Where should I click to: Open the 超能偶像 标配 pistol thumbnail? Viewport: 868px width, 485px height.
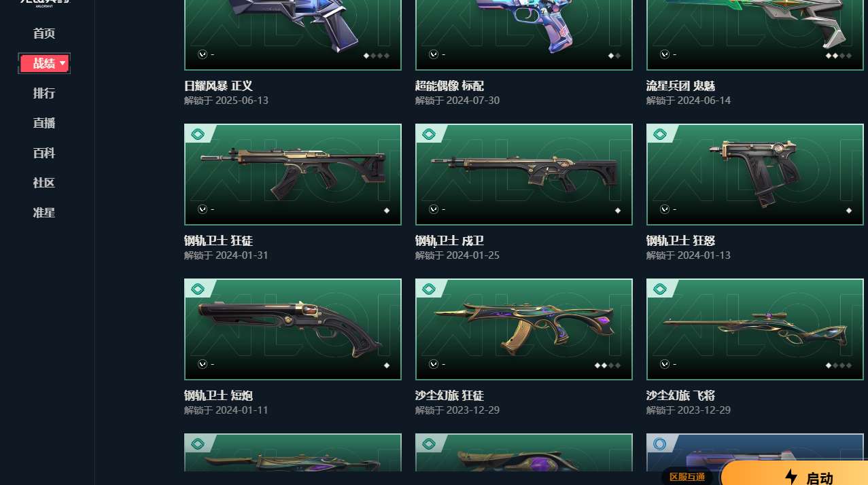(524, 35)
